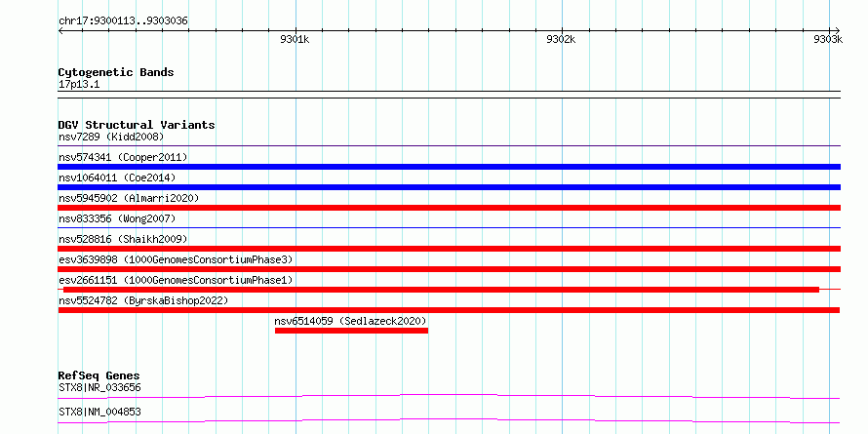
Task: Click the short red nsv6514059 variant bar
Action: click(x=351, y=331)
